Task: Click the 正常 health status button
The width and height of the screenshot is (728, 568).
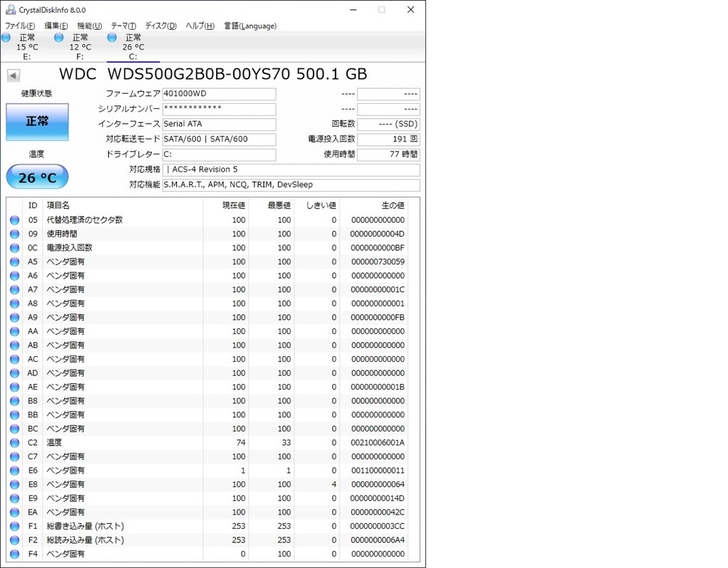Action: tap(37, 122)
